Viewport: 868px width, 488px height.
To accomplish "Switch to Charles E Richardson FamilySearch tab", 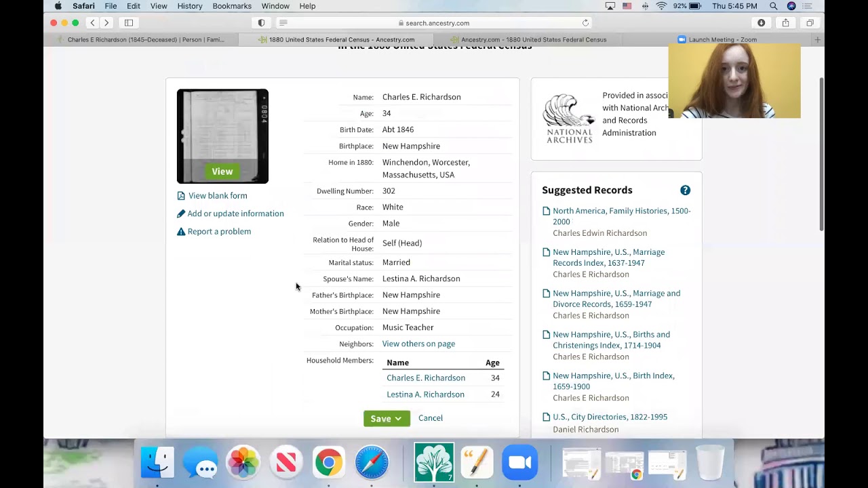I will click(141, 39).
